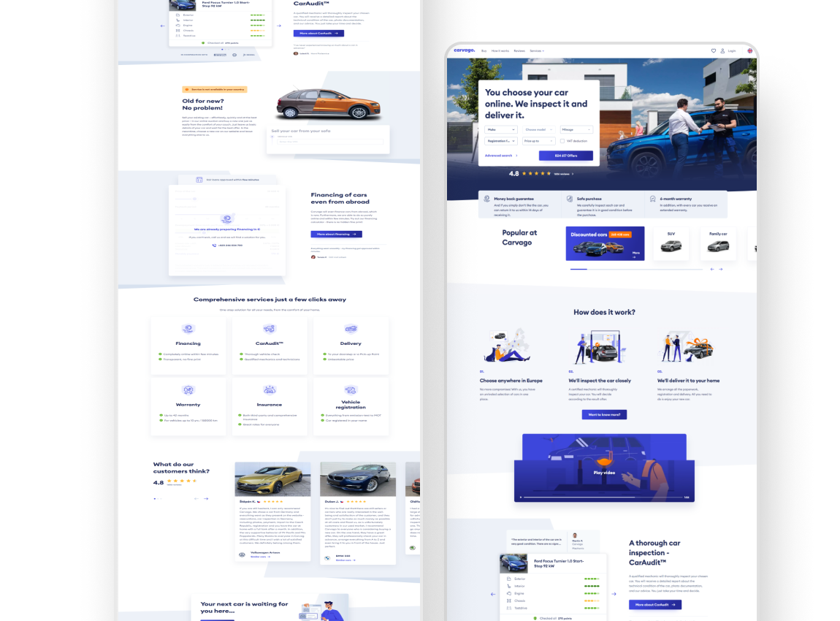The width and height of the screenshot is (840, 621).
Task: Click the vehicle VIN input field
Action: tap(330, 142)
